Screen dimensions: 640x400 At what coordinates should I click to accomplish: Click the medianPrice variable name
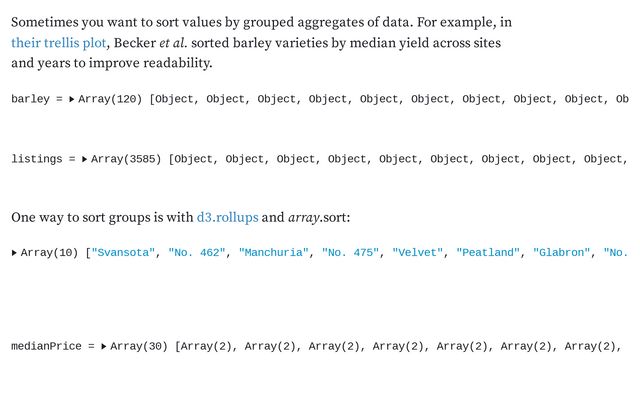click(46, 346)
